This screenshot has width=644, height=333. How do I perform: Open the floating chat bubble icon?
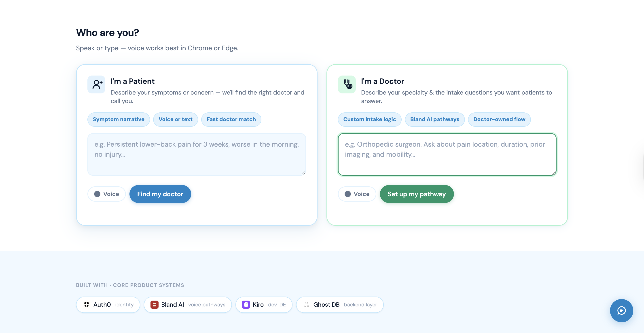point(621,310)
